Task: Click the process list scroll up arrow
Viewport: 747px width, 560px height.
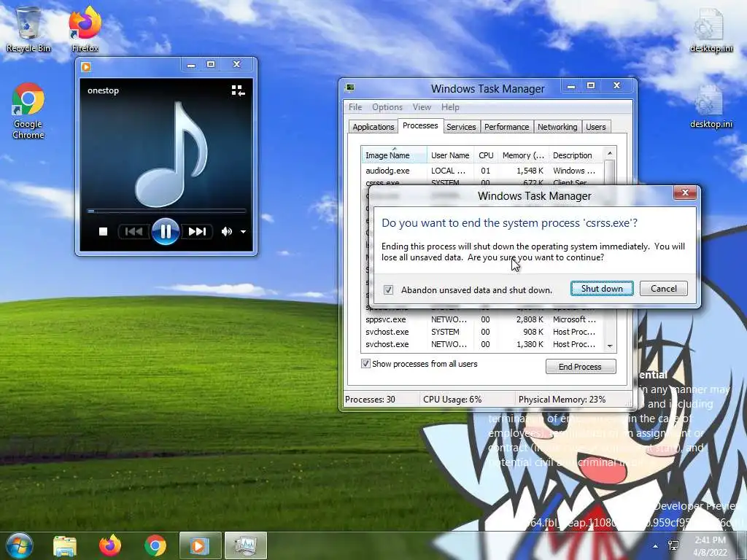Action: point(610,153)
